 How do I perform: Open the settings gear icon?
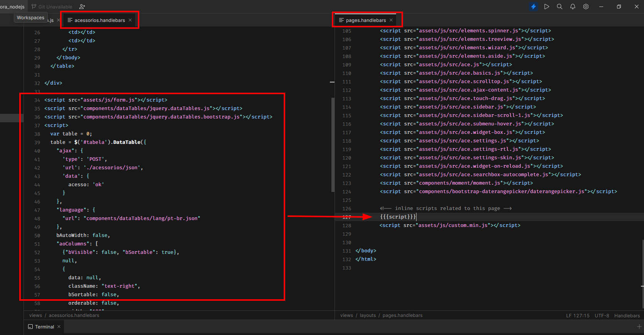click(586, 7)
